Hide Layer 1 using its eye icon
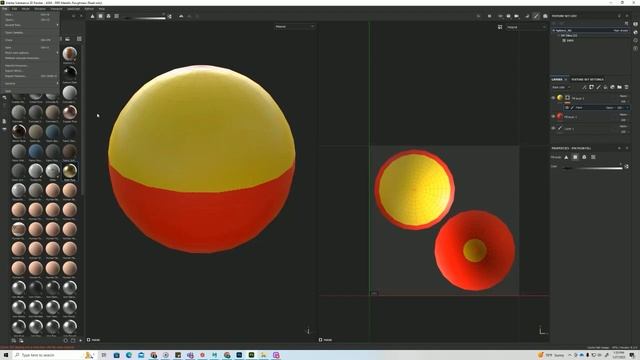Screen dimensions: 640x360 coord(553,129)
